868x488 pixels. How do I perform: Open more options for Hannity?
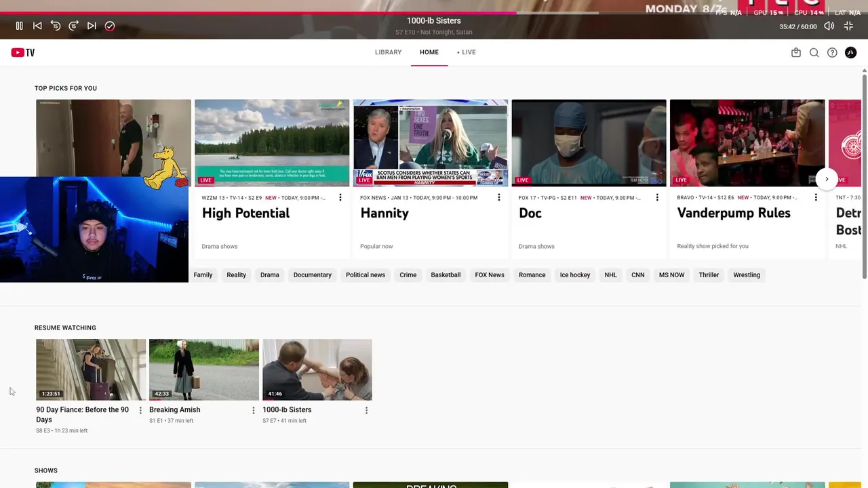point(499,197)
